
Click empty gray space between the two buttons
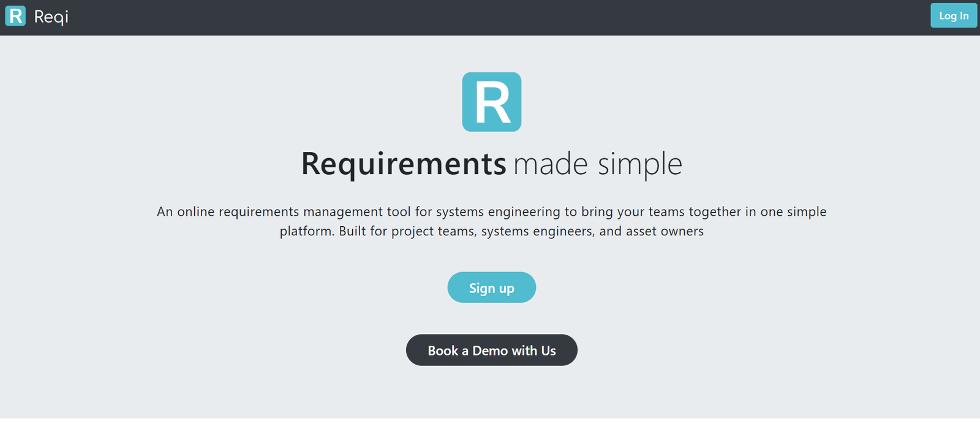[x=491, y=318]
